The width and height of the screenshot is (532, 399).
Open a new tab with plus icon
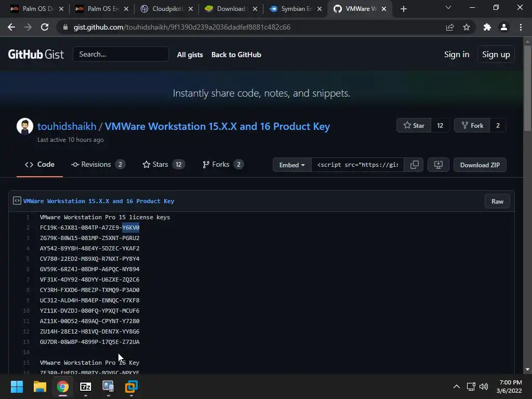tap(403, 9)
